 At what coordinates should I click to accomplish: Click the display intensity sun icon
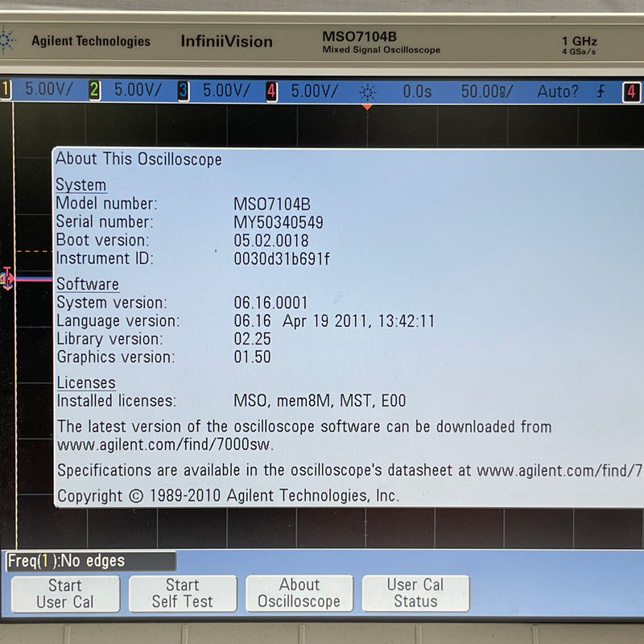coord(369,91)
